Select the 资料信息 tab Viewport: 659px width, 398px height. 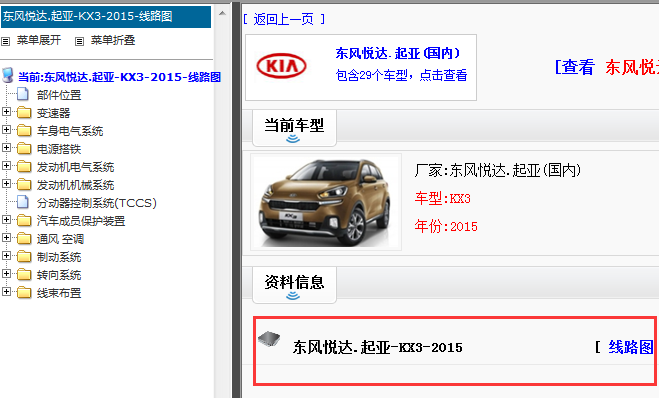click(x=294, y=285)
